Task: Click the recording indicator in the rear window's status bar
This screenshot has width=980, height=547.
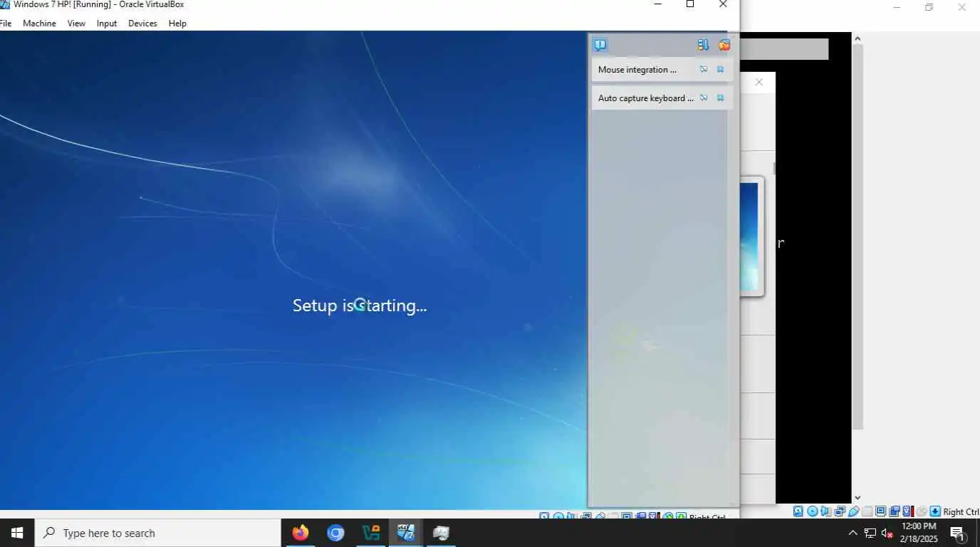Action: [x=894, y=511]
